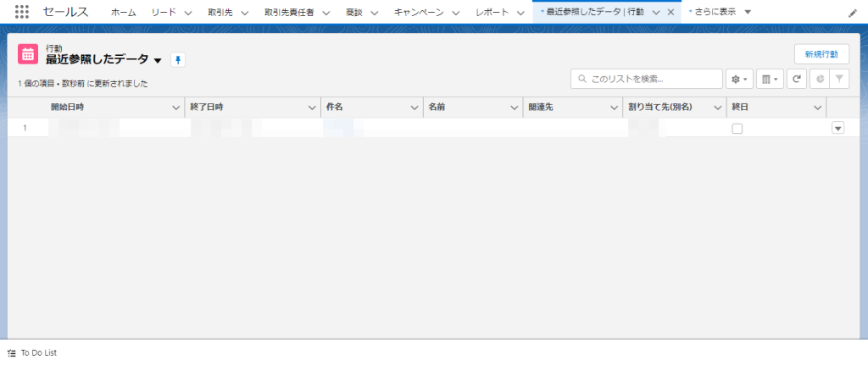This screenshot has height=365, width=868.
Task: Expand the リード tab chevron menu
Action: [187, 13]
